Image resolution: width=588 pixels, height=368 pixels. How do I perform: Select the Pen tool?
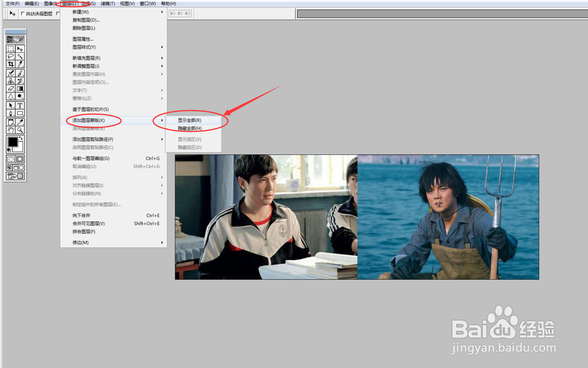pos(11,113)
